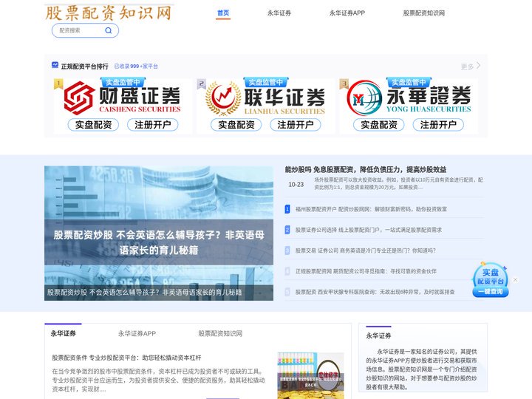Open article 股票配资 西安甲状腺专科医院查询
Image resolution: width=532 pixels, height=399 pixels.
(375, 292)
